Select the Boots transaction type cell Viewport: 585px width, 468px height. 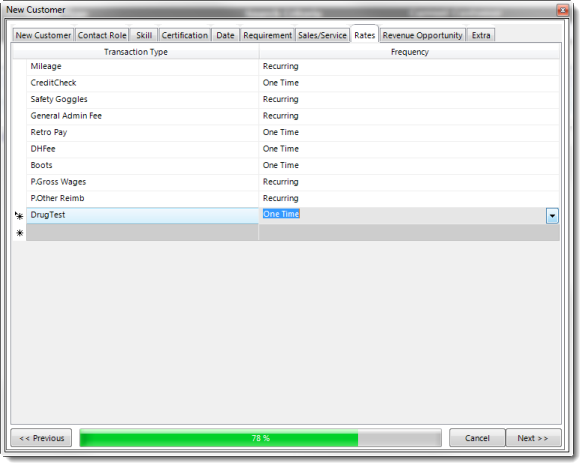click(x=143, y=165)
